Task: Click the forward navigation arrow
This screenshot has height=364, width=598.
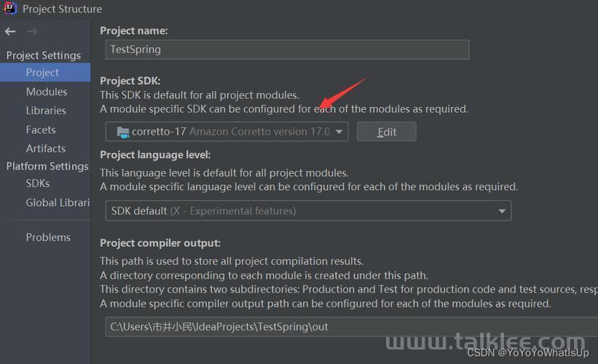Action: tap(32, 31)
